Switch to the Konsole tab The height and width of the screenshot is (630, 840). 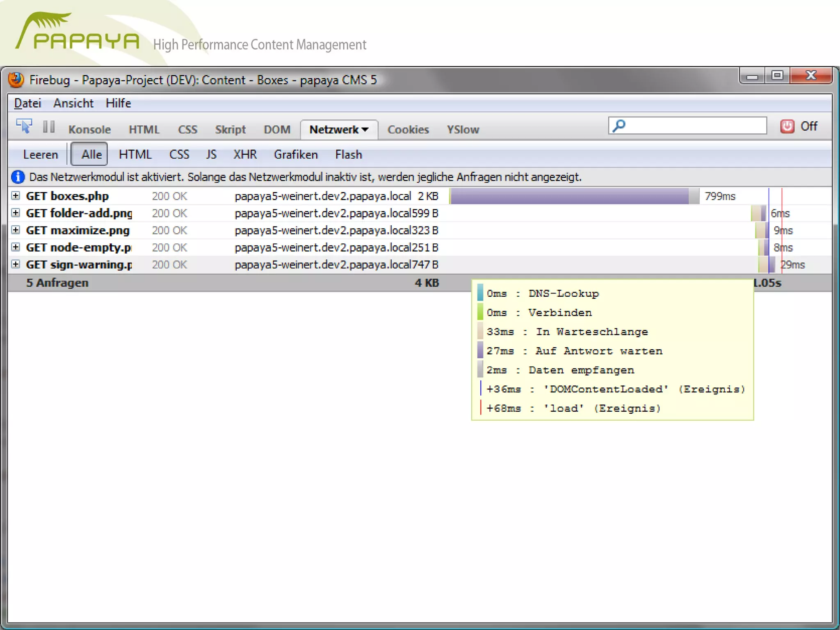[x=89, y=130]
